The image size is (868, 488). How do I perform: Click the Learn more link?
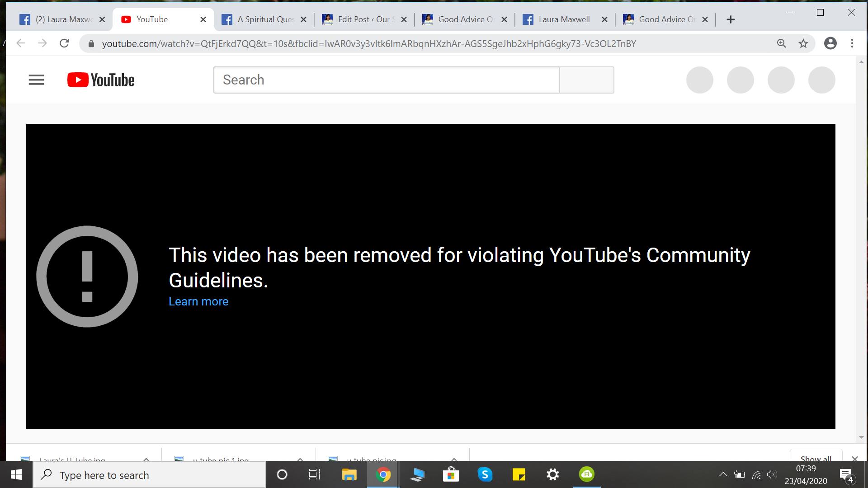[198, 301]
